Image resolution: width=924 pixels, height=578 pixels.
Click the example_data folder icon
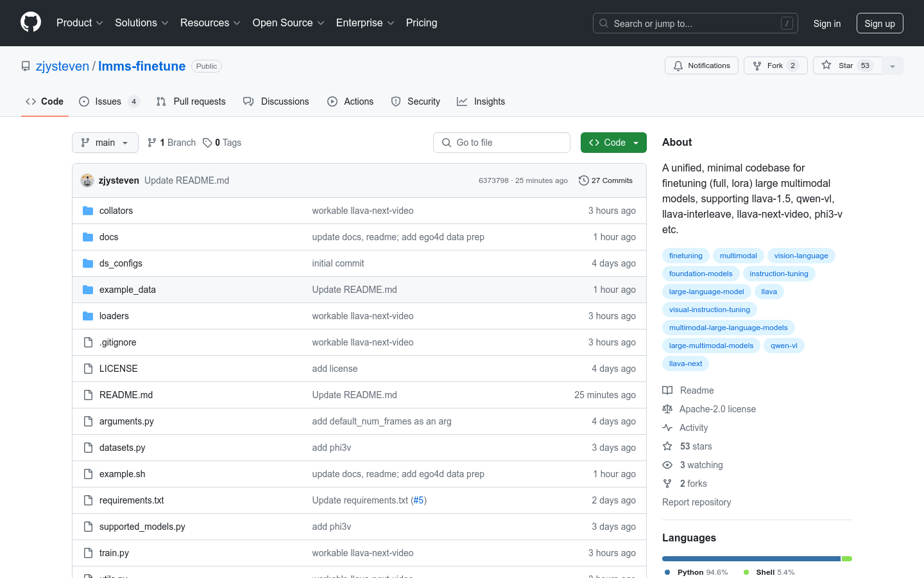tap(88, 290)
